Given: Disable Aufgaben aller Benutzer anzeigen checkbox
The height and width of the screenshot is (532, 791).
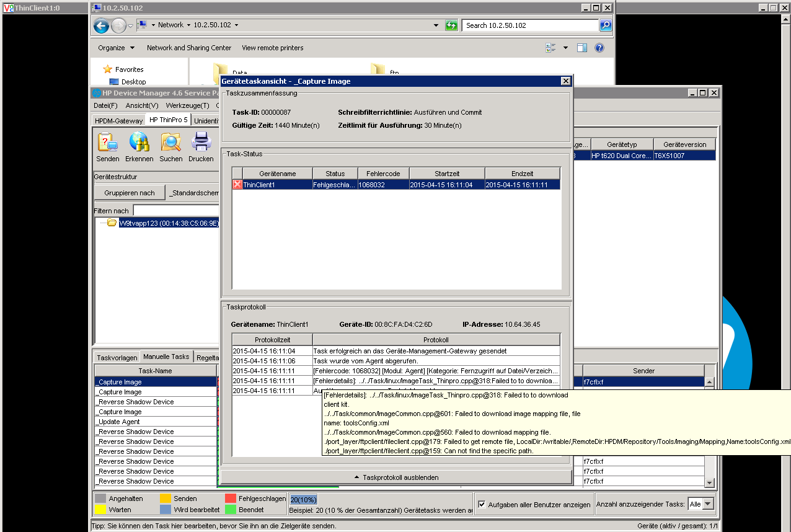Looking at the screenshot, I should (x=482, y=504).
